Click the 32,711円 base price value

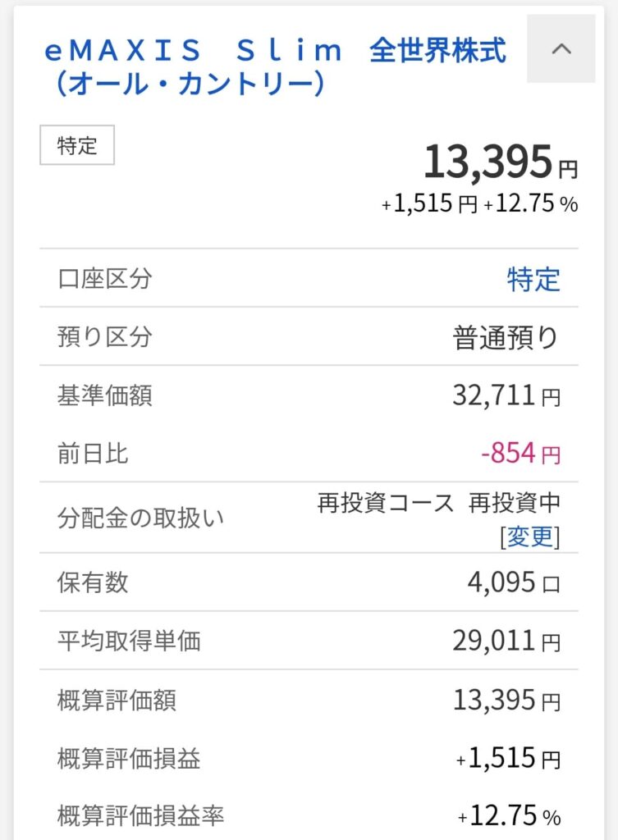coord(506,396)
